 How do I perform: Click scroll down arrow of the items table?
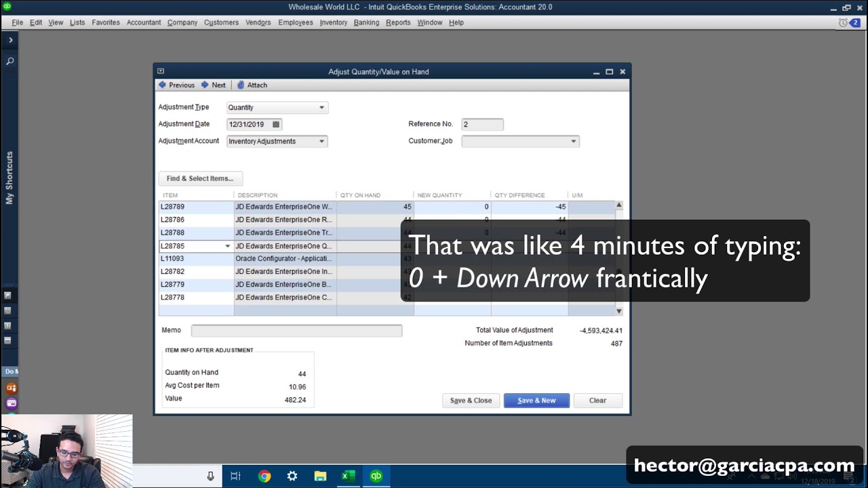click(x=618, y=311)
